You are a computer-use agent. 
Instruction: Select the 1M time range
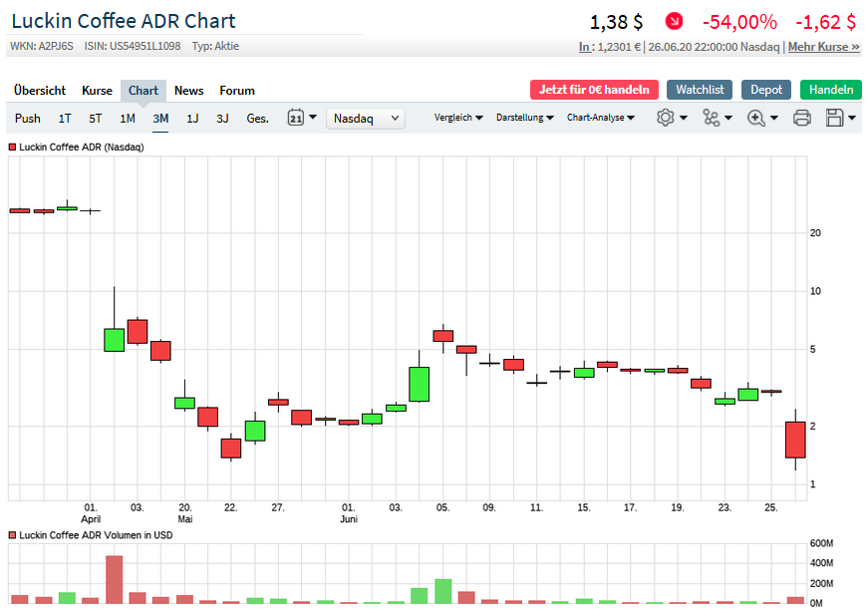pos(128,119)
